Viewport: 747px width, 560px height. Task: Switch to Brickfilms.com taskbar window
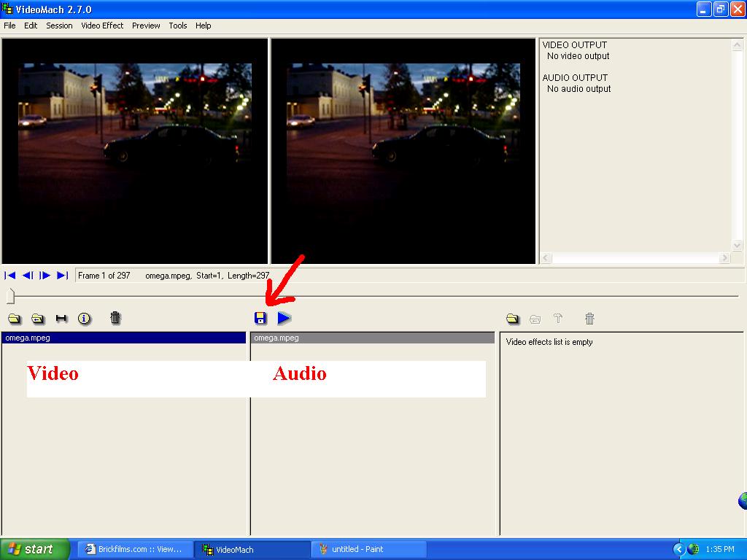pyautogui.click(x=135, y=549)
